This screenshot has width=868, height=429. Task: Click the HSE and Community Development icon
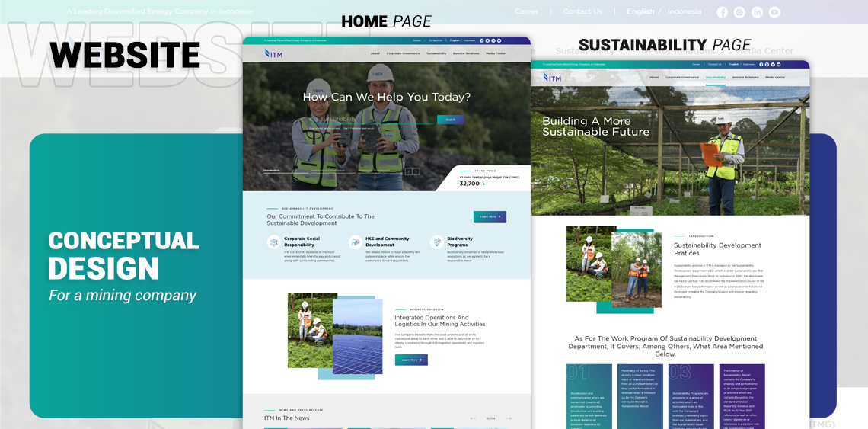[x=356, y=242]
